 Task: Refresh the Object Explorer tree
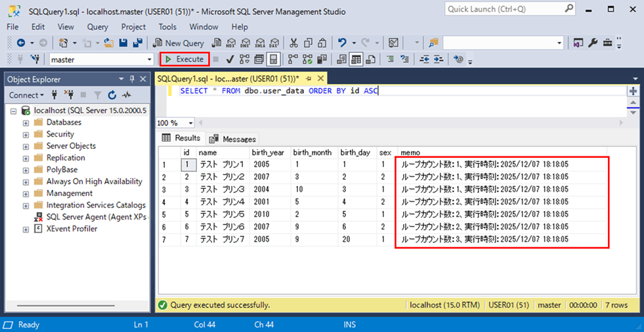coord(112,95)
